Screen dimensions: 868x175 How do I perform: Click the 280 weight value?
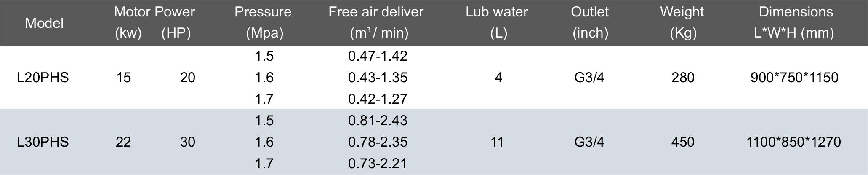[683, 78]
